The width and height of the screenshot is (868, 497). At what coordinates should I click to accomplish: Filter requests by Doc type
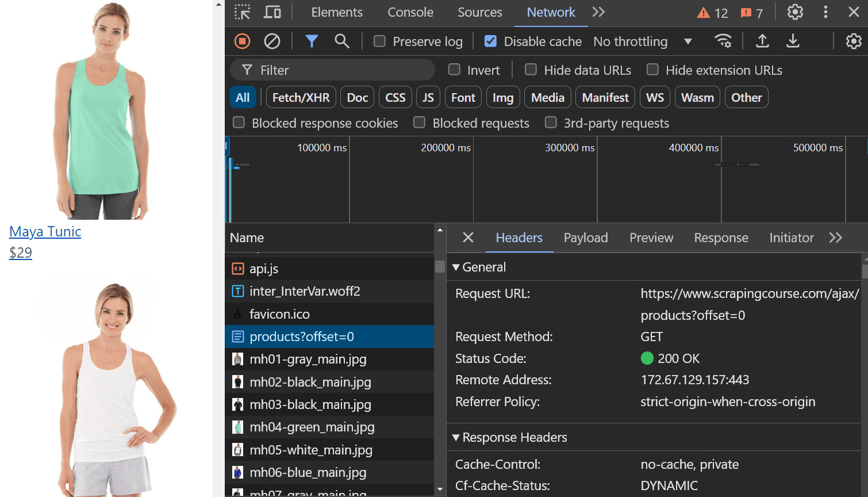[358, 97]
